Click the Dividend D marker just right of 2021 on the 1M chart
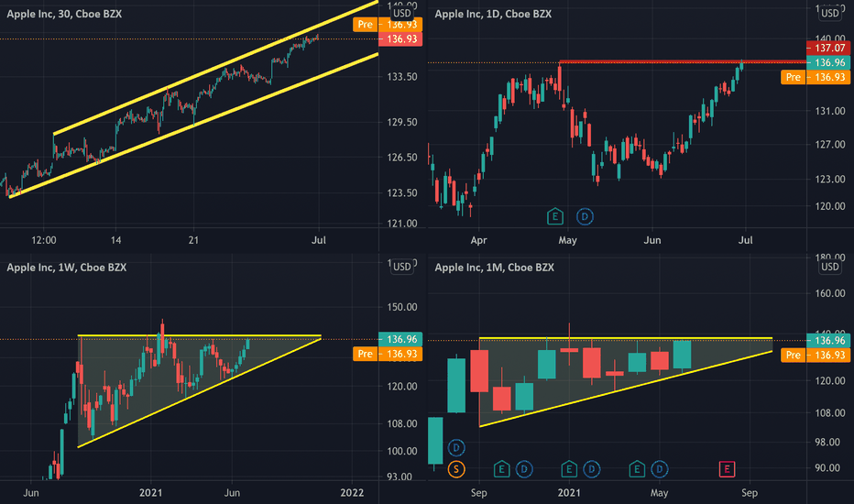Screen dimensions: 854x504 click(592, 468)
